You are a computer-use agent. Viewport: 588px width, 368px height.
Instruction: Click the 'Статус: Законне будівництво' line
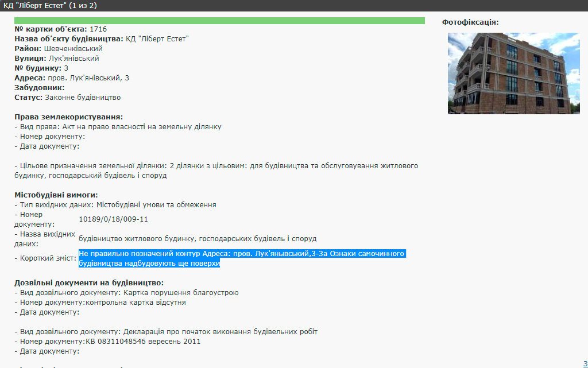[67, 98]
